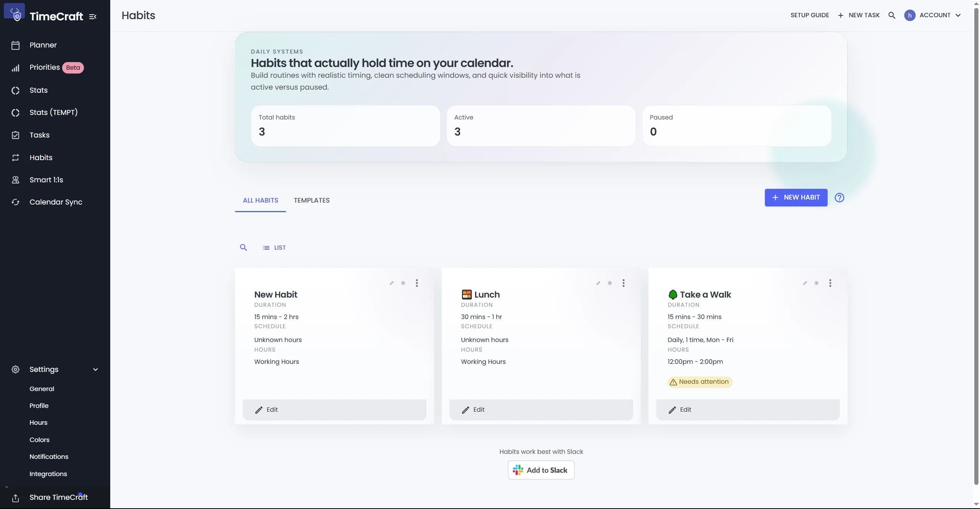Open Integrations settings
The image size is (980, 509).
pyautogui.click(x=48, y=474)
